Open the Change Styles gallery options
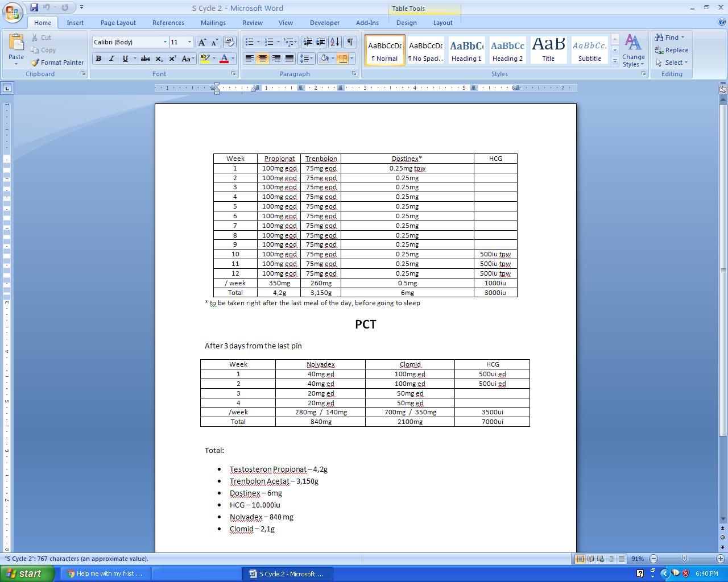The image size is (728, 582). click(x=633, y=50)
